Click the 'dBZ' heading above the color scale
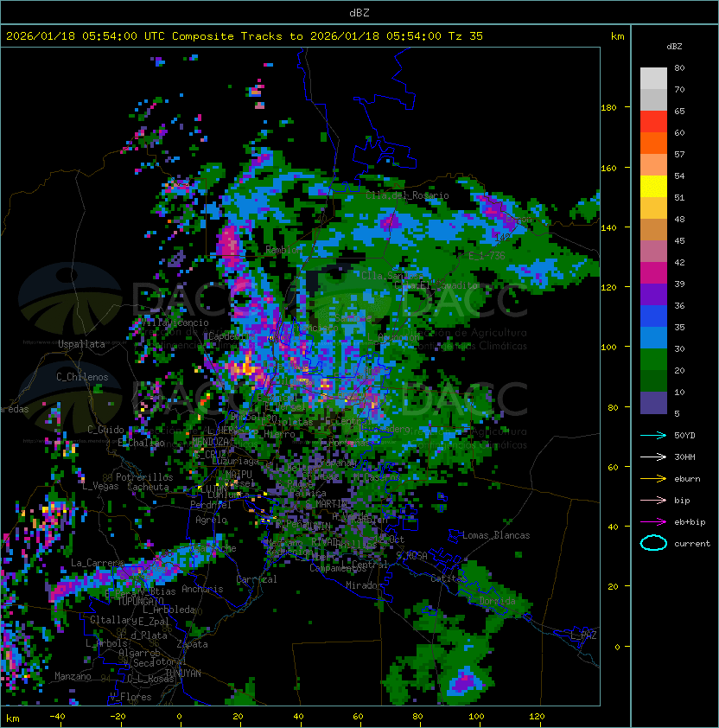719x728 pixels. pyautogui.click(x=674, y=47)
